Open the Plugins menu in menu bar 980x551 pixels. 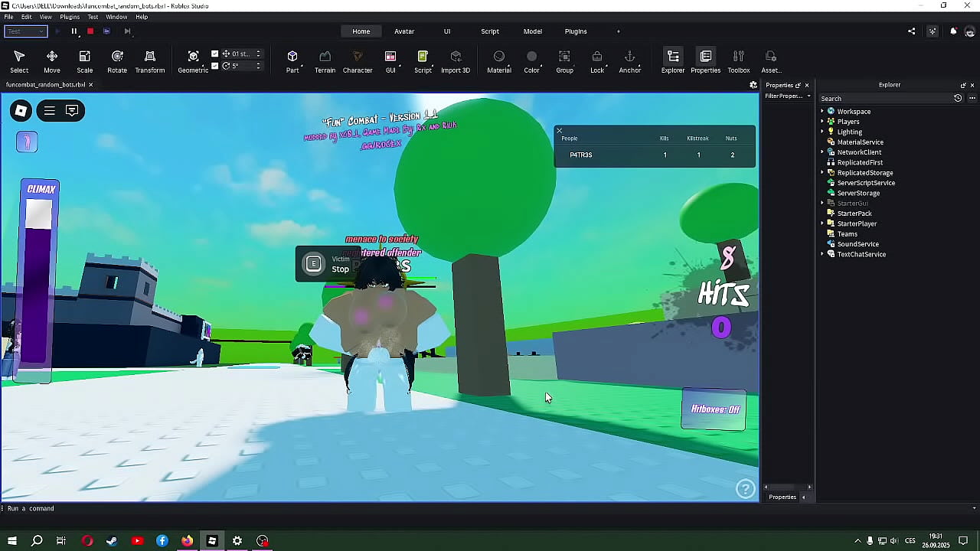tap(69, 17)
